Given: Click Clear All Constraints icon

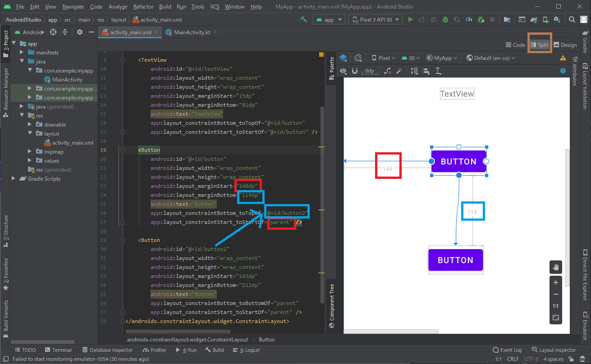Looking at the screenshot, I should [x=387, y=71].
